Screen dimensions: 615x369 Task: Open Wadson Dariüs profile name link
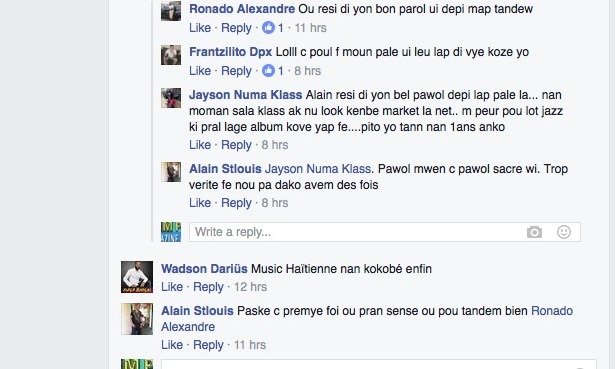coord(204,269)
